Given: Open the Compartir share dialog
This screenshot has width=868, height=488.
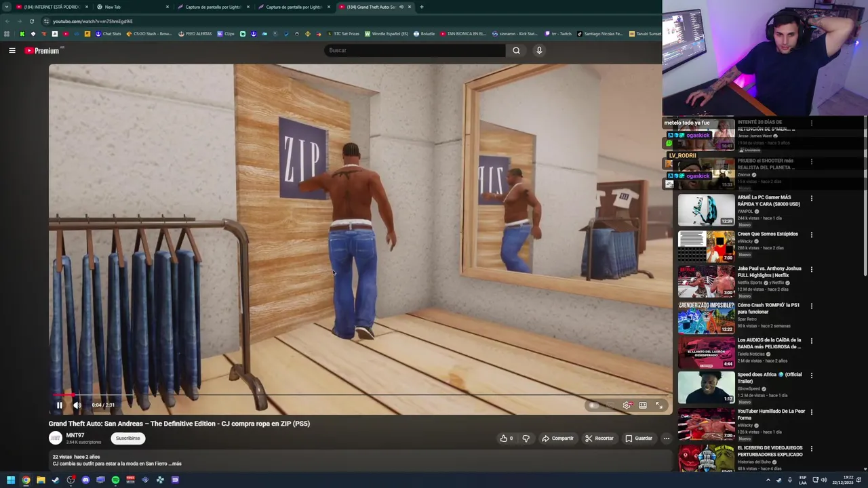Looking at the screenshot, I should point(557,439).
